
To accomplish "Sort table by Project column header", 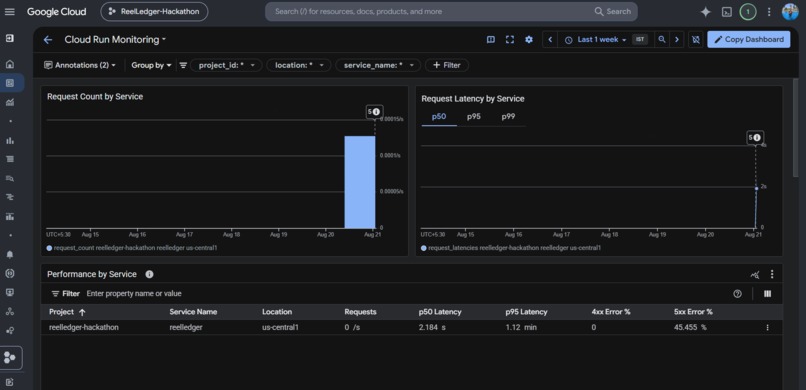I will pyautogui.click(x=67, y=312).
